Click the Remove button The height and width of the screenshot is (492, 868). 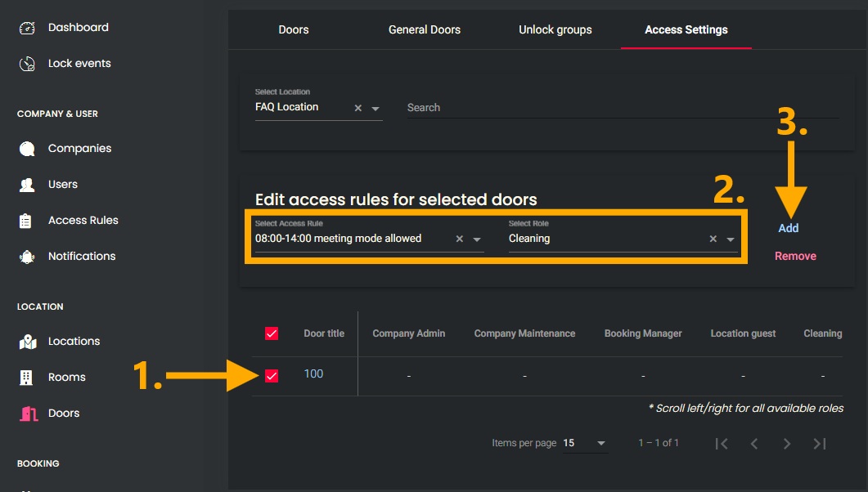pyautogui.click(x=795, y=257)
